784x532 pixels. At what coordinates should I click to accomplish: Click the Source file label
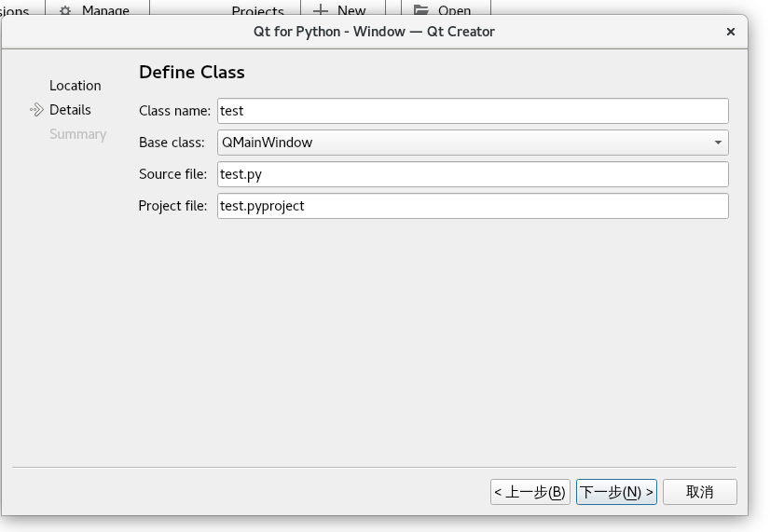173,174
